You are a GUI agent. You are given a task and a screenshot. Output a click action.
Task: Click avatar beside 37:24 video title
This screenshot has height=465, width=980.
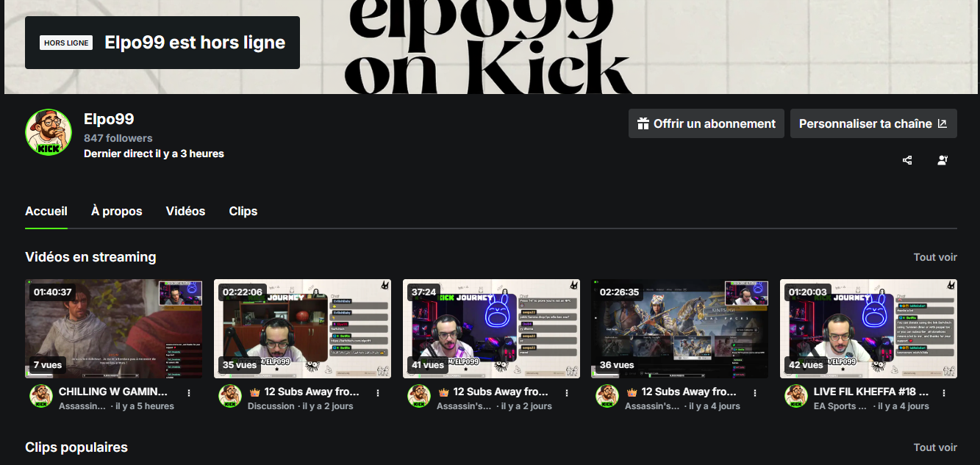419,396
